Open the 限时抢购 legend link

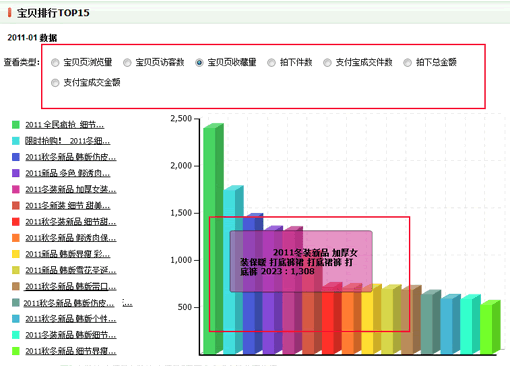pos(68,141)
